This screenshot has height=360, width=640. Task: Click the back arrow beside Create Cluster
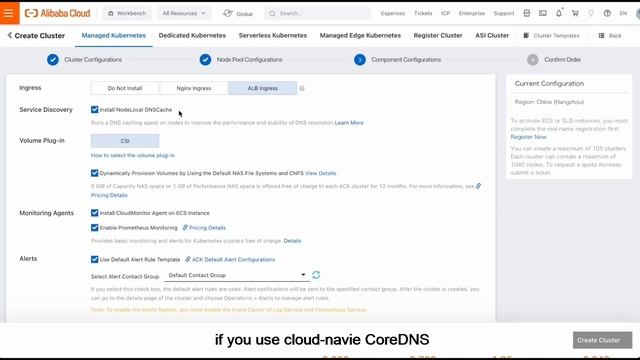point(10,36)
